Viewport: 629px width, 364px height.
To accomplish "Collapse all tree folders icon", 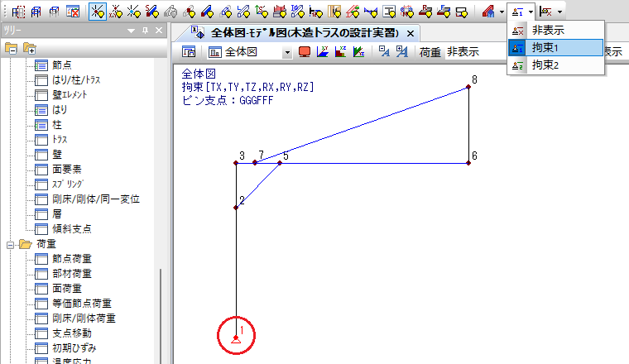I will point(12,49).
